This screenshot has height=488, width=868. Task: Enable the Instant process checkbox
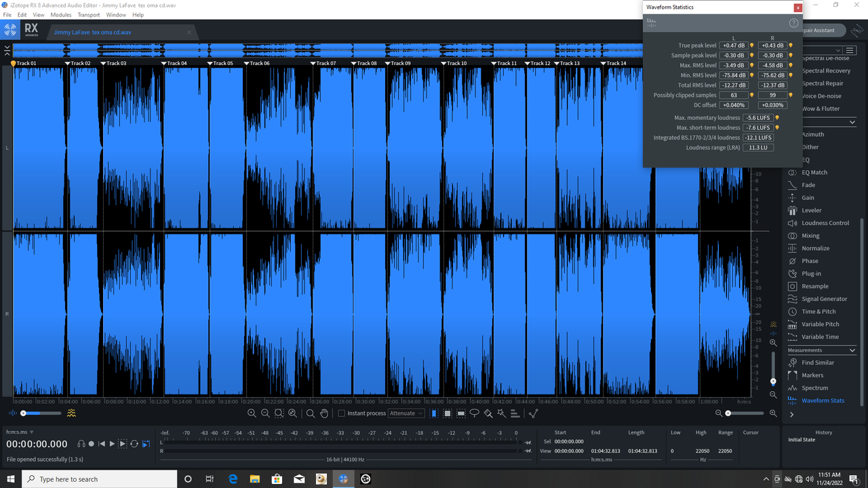tap(342, 413)
